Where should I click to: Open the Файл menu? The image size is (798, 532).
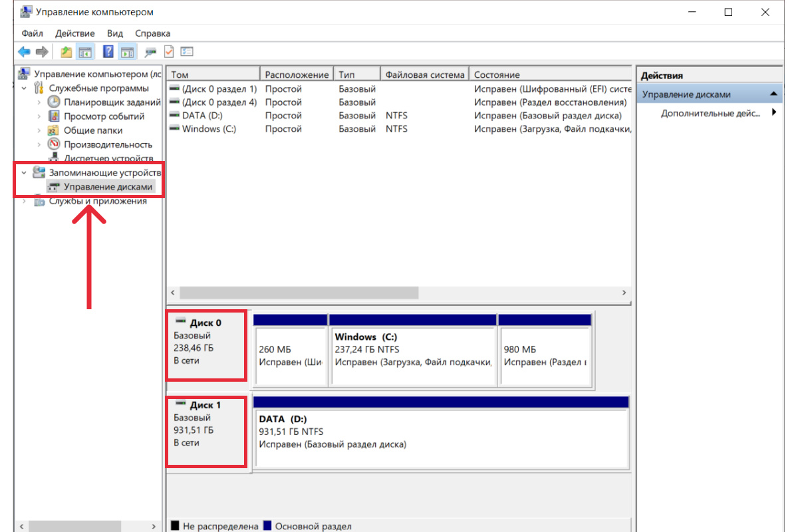[x=32, y=33]
